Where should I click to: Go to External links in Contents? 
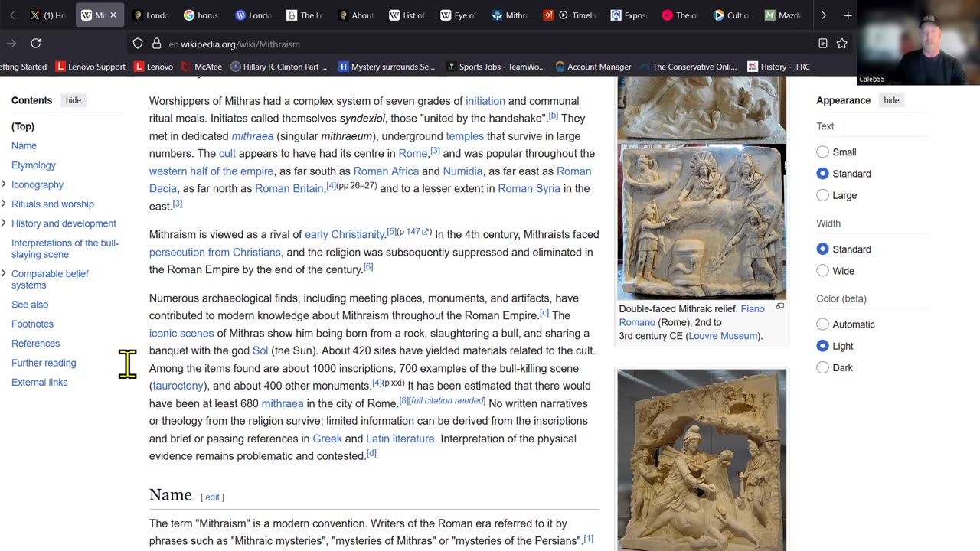point(40,383)
